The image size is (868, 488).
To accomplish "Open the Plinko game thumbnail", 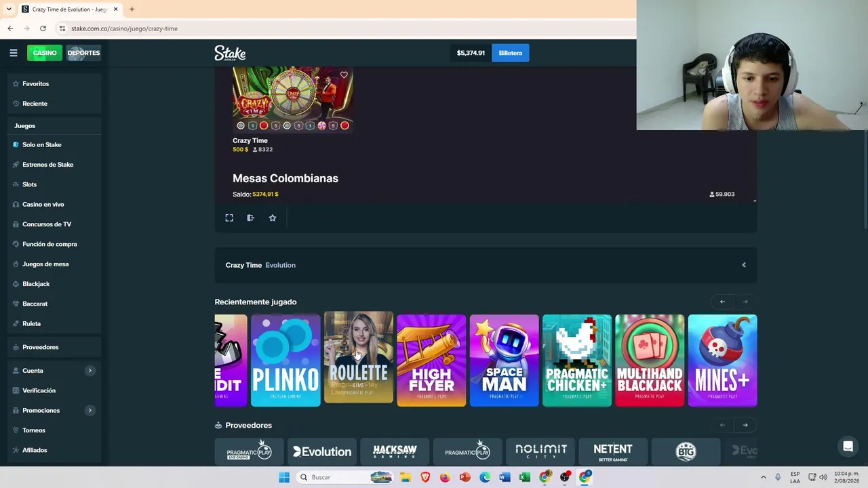I will click(285, 361).
